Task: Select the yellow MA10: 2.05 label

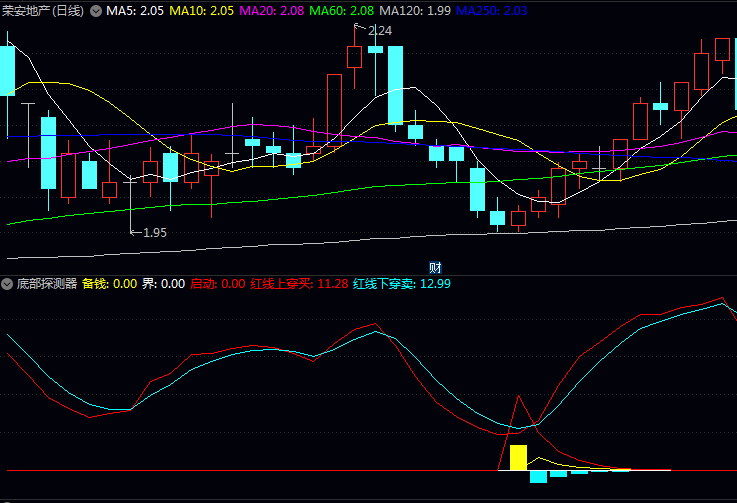Action: (x=202, y=11)
